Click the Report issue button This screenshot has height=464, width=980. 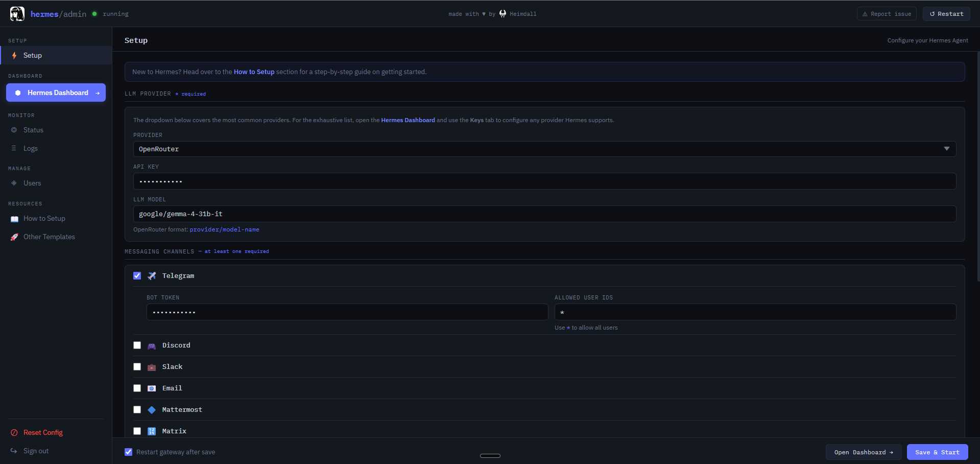coord(887,13)
